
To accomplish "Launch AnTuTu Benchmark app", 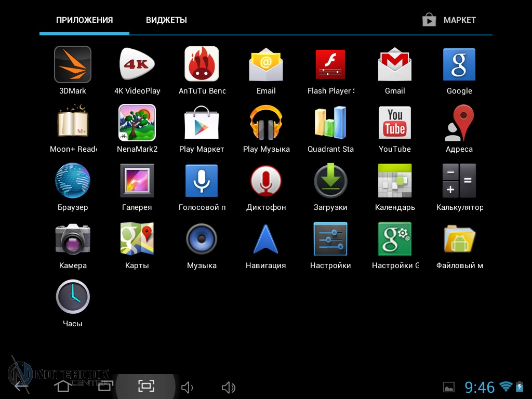I will coord(202,65).
